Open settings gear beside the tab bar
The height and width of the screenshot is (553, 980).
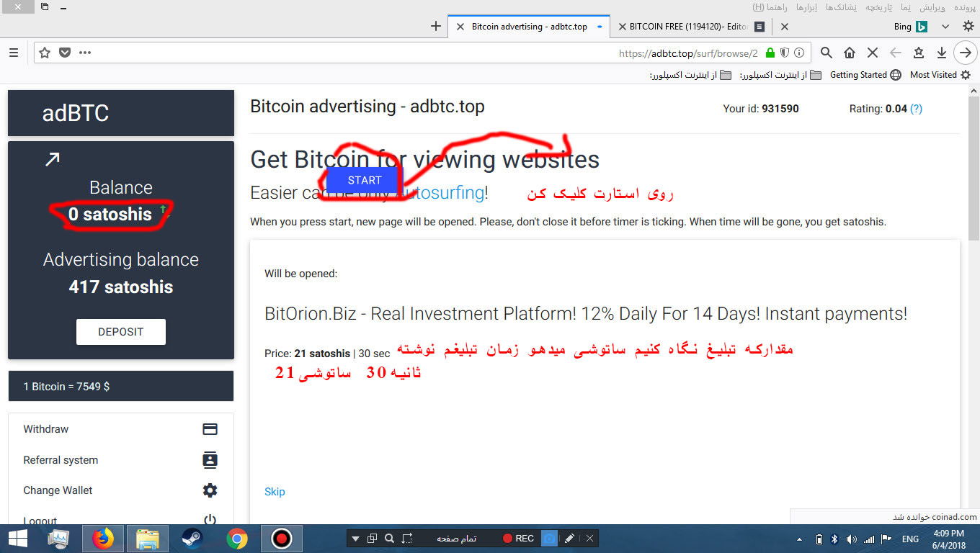pos(968,26)
